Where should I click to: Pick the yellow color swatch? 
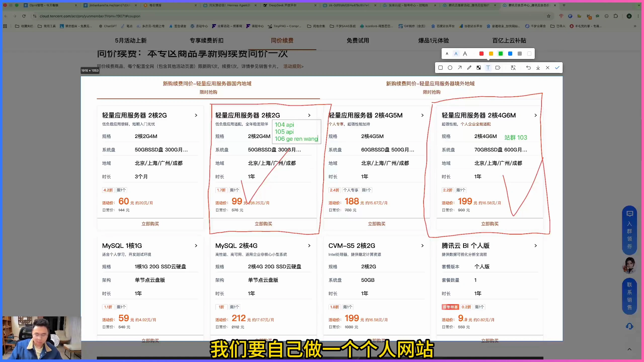click(491, 54)
